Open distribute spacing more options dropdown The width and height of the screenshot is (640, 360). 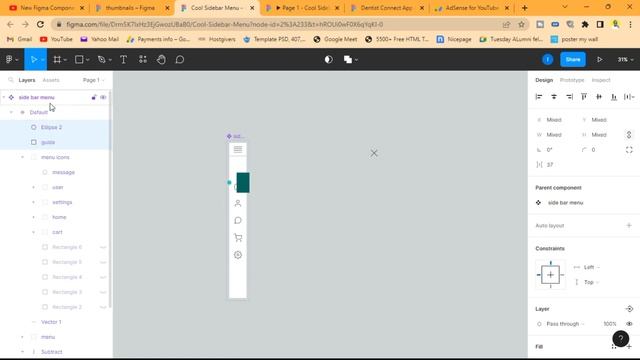pos(629,97)
